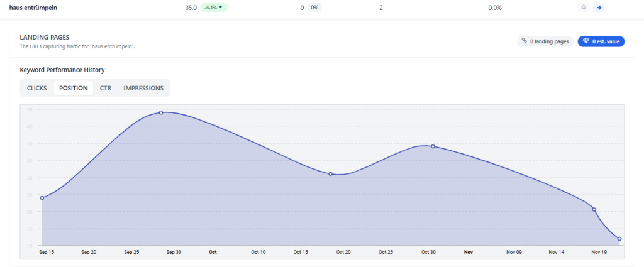Open the CTR tab
This screenshot has height=267, width=644.
click(x=106, y=88)
